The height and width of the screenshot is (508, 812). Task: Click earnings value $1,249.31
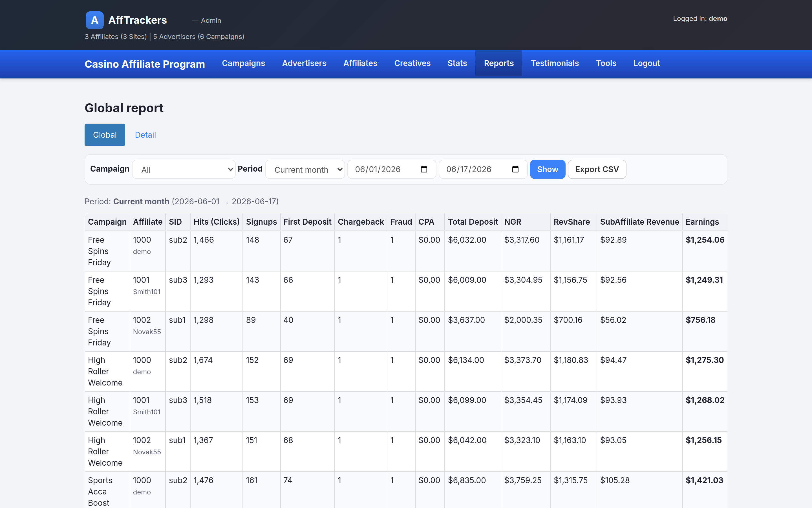[704, 280]
